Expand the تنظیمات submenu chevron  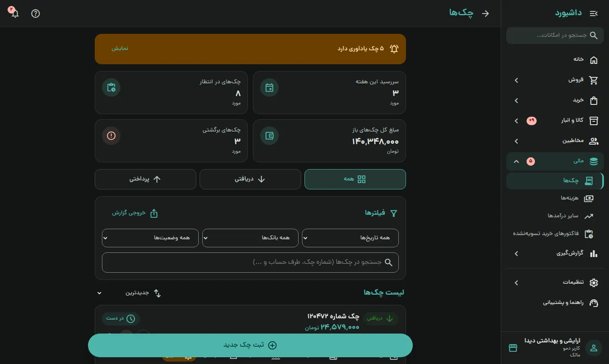click(516, 283)
